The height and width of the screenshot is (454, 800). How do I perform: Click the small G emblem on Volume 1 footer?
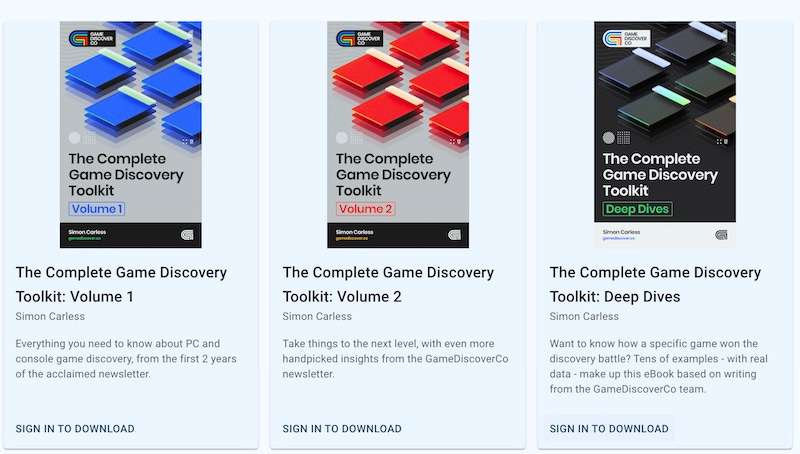point(187,235)
